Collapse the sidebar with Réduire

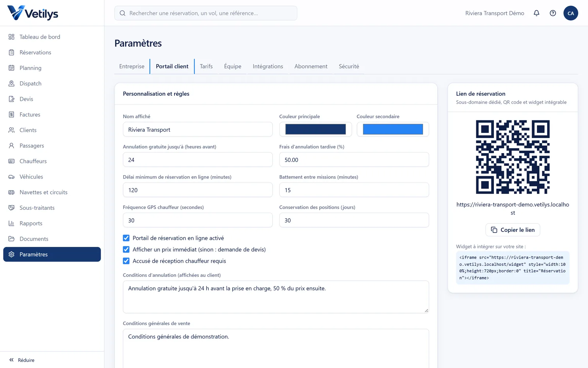click(x=22, y=360)
